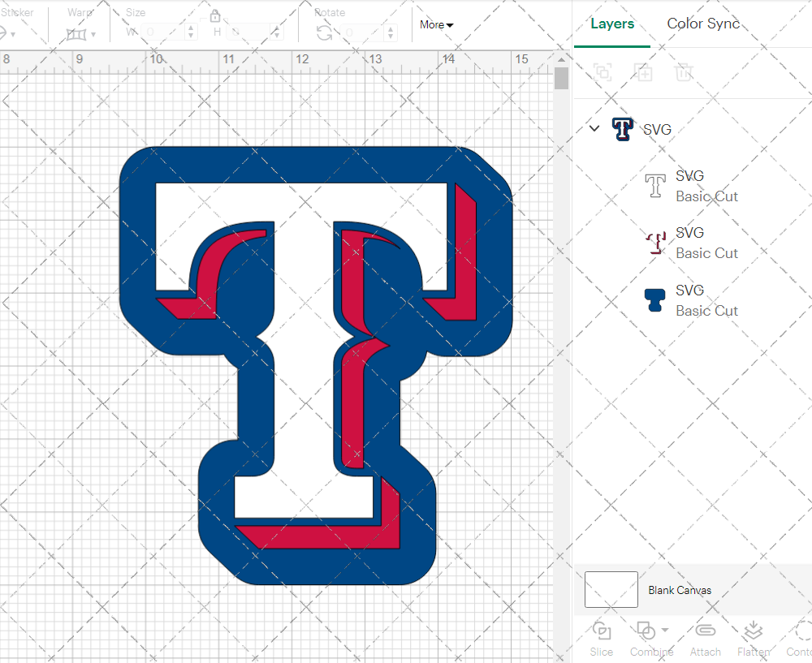Image resolution: width=812 pixels, height=663 pixels.
Task: Select the red shadow layer thumbnail
Action: [655, 243]
